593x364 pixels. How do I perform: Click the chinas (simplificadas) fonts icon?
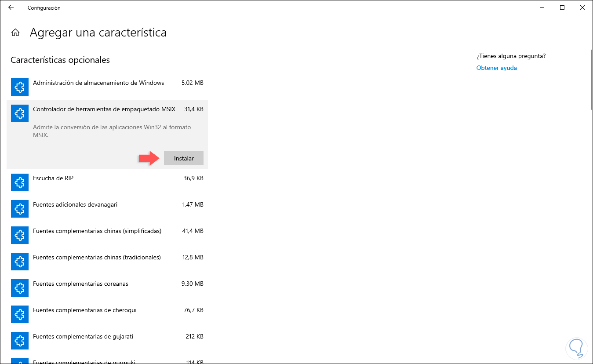pyautogui.click(x=20, y=236)
